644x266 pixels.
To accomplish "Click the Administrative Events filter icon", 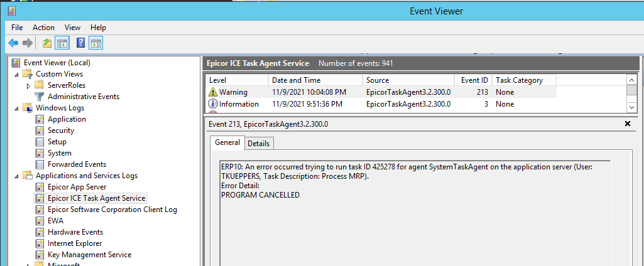I will pyautogui.click(x=40, y=97).
